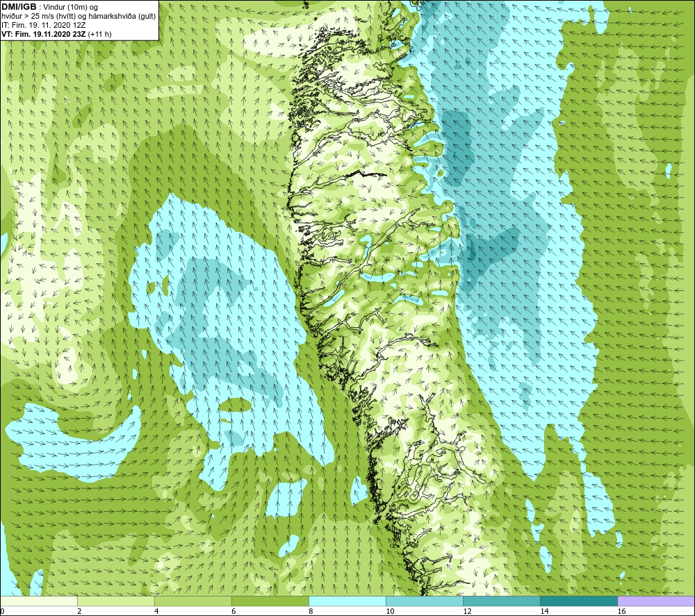Click the legend label '4'
The height and width of the screenshot is (616, 695).
coord(156,612)
